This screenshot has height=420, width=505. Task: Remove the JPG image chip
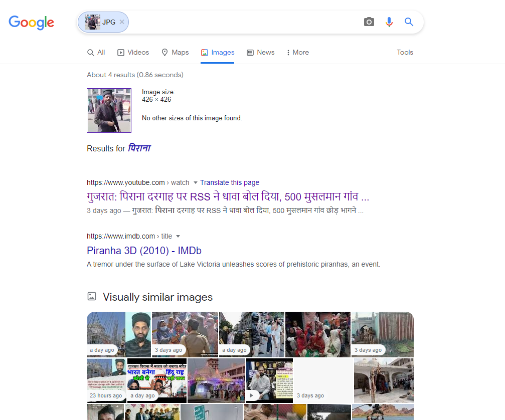click(122, 22)
